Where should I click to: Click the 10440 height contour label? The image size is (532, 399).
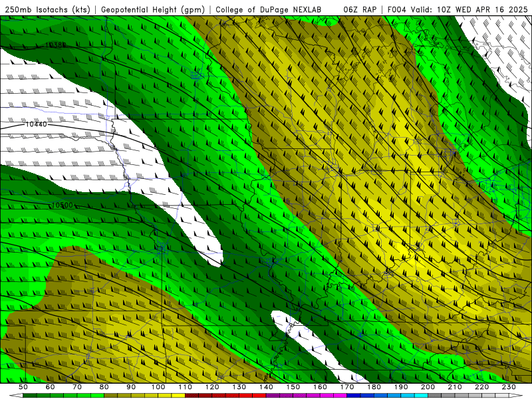37,124
